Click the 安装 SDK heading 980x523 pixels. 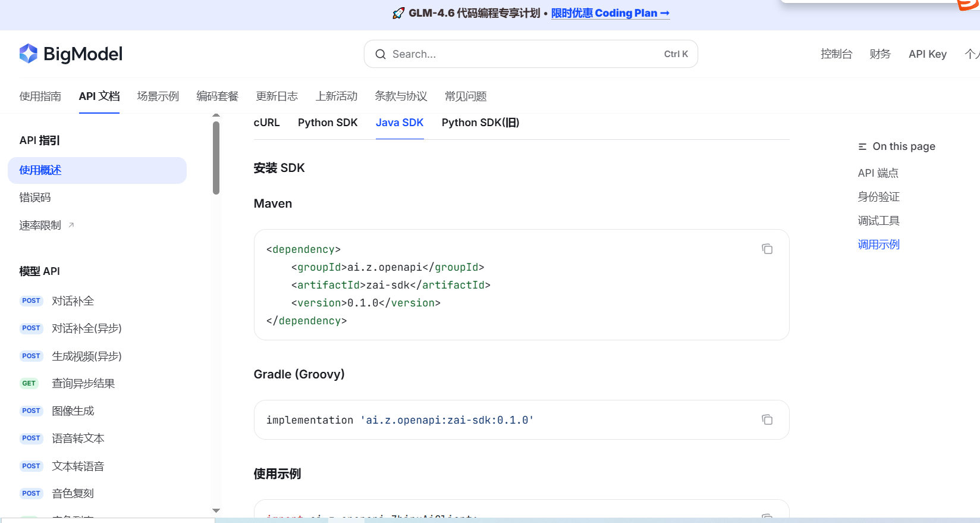[279, 168]
